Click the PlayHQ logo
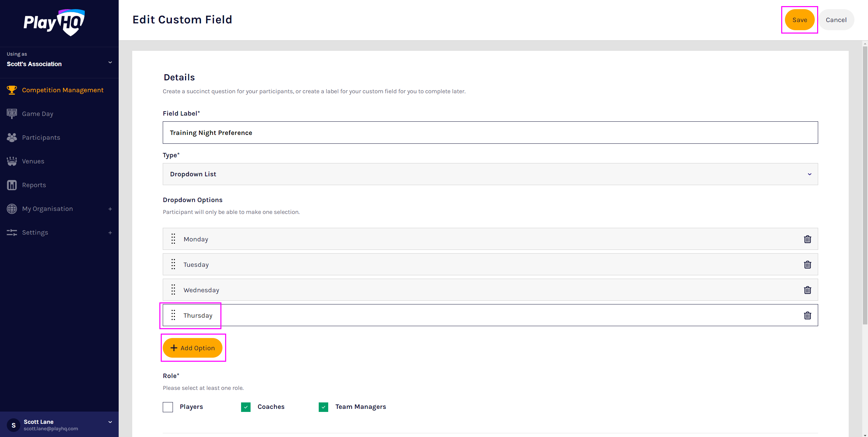Image resolution: width=868 pixels, height=437 pixels. click(54, 22)
